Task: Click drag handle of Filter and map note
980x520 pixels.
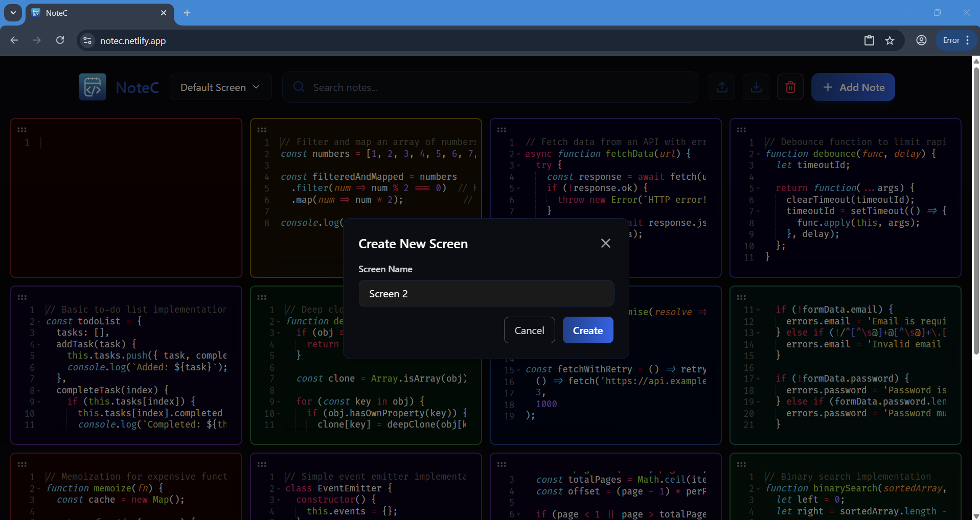Action: pos(262,130)
